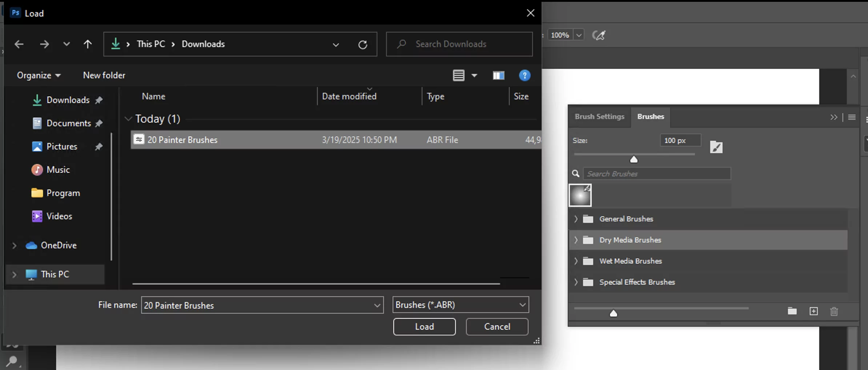
Task: Click the create new brush icon
Action: [813, 311]
